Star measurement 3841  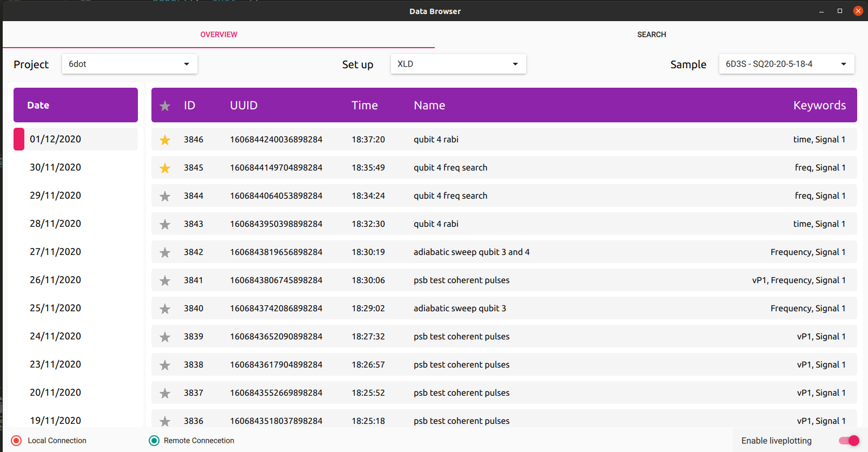point(165,280)
